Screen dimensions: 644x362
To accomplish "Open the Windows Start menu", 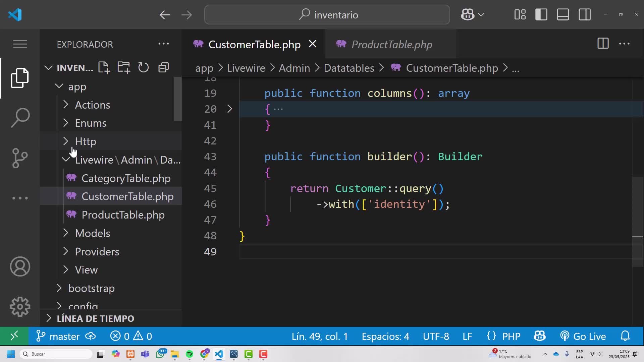I will pos(11,354).
